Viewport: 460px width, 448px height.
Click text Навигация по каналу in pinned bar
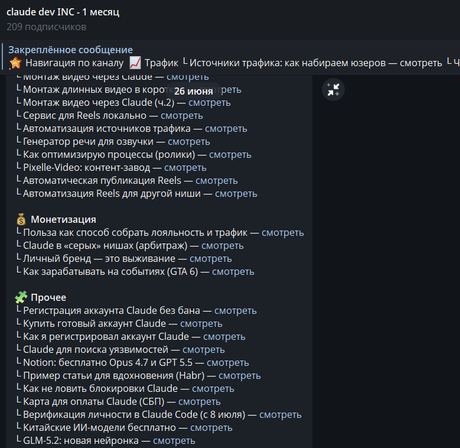74,63
